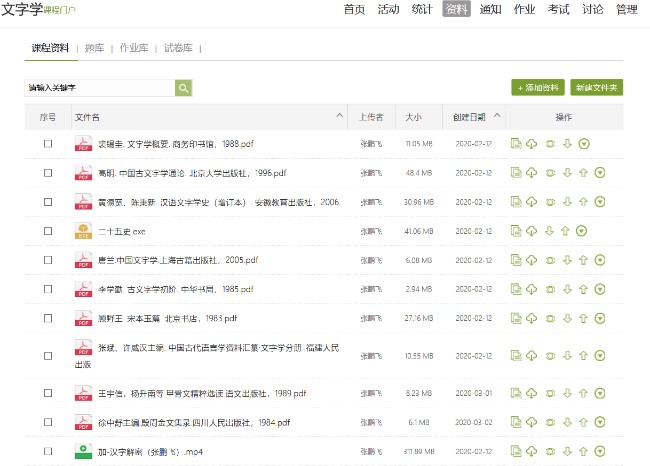Click cloud upload icon for 裘锡圭 PDF row
This screenshot has width=650, height=466.
tap(532, 144)
